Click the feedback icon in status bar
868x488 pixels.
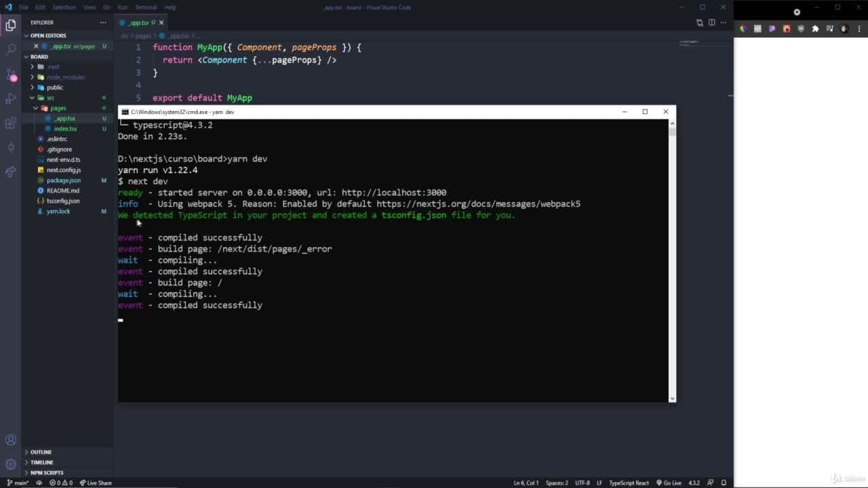click(710, 483)
